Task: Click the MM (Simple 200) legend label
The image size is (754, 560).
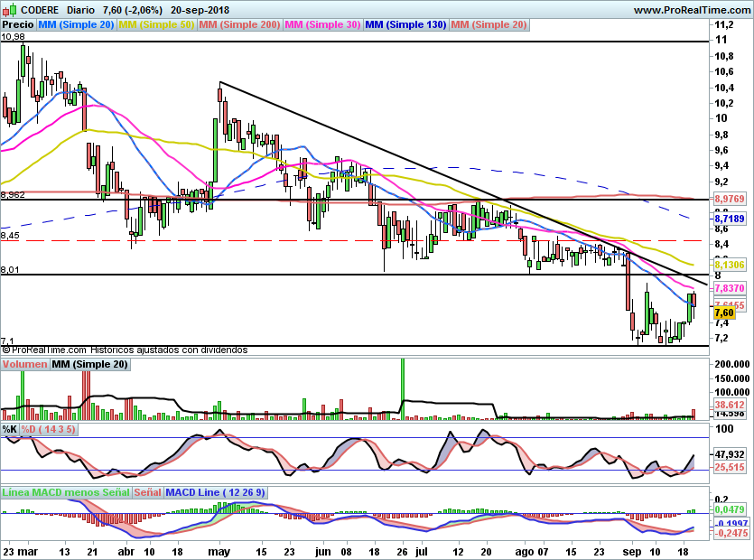Action: (x=239, y=25)
